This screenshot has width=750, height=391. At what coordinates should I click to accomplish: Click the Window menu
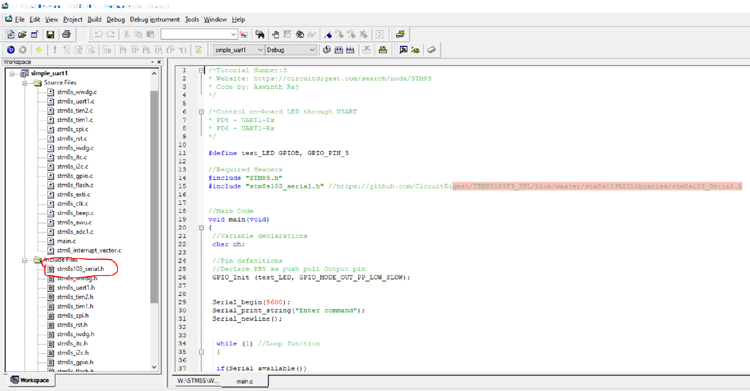215,20
